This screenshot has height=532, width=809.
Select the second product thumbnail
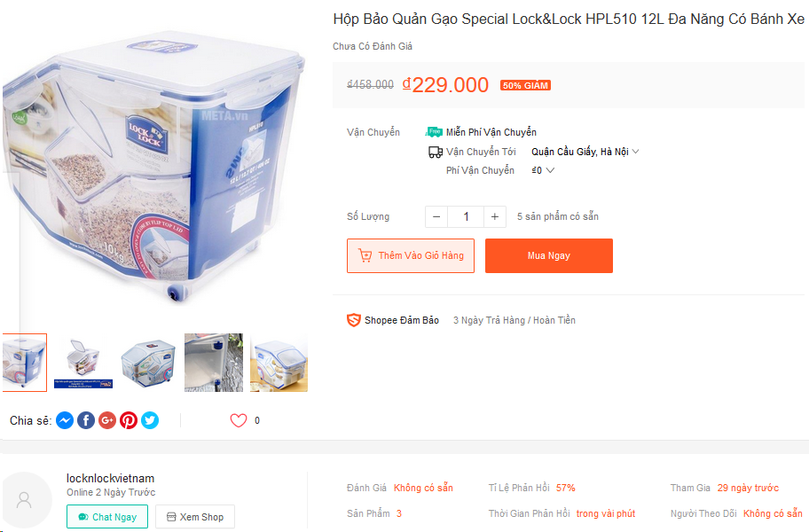[83, 363]
